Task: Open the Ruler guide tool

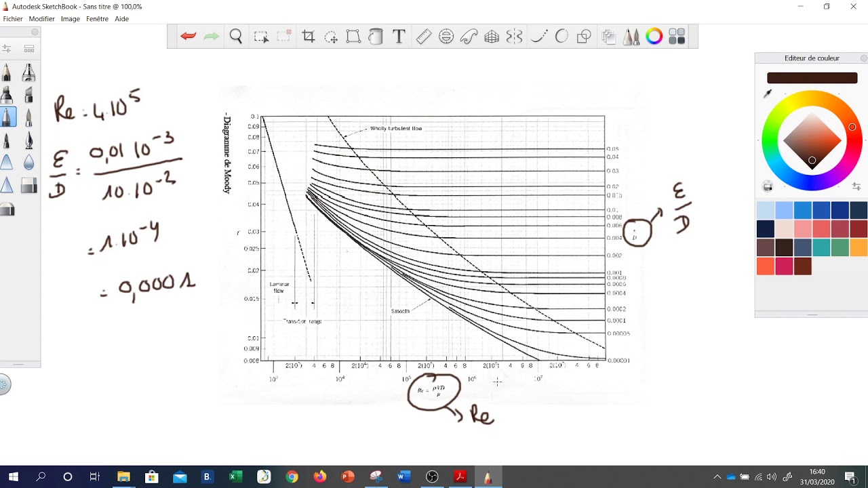Action: coord(424,37)
